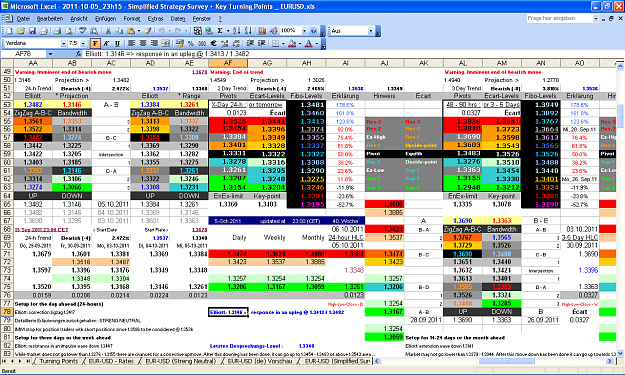Switch to EUR-USD - Rates sheet tab

[111, 361]
